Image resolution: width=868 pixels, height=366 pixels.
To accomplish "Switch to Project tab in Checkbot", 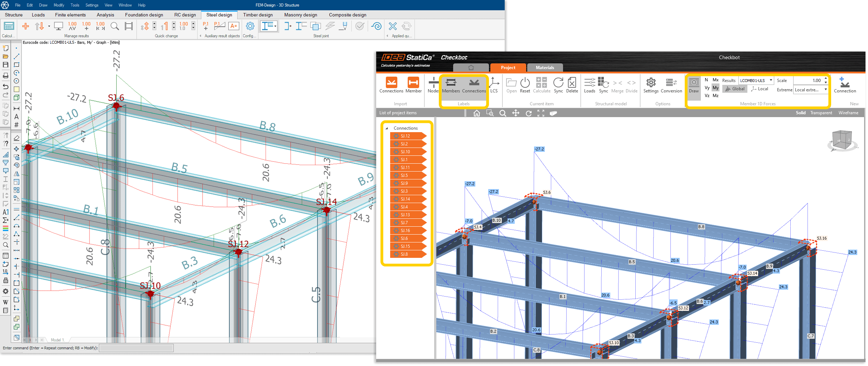I will coord(508,67).
